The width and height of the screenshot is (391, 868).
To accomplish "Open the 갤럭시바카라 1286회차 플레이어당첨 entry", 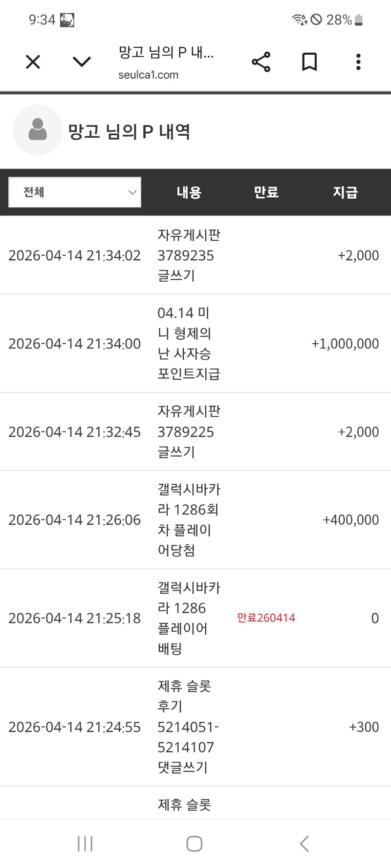I will tap(189, 520).
